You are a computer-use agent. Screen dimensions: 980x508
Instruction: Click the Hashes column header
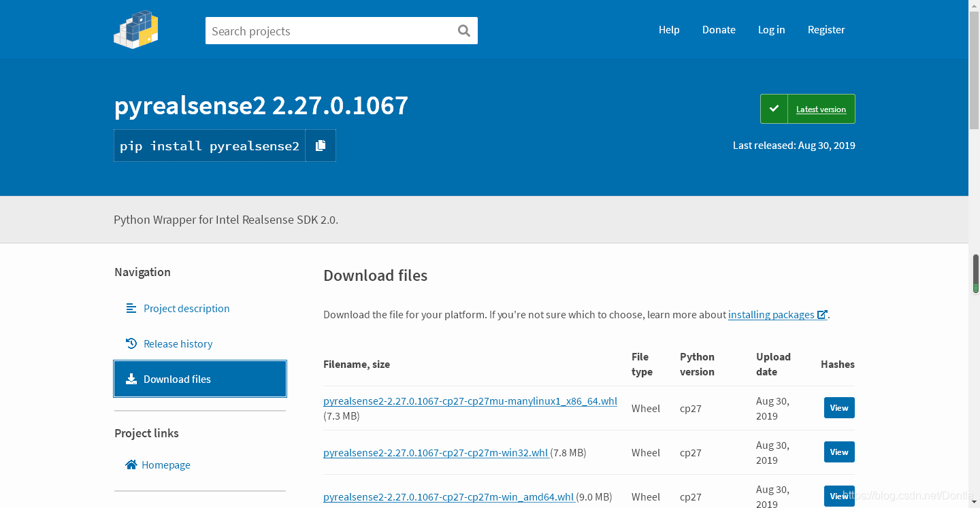coord(838,364)
